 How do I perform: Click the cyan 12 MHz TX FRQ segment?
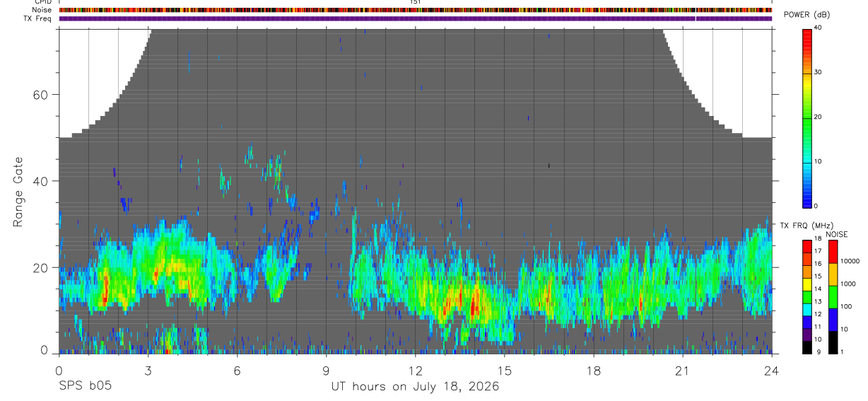coord(807,313)
